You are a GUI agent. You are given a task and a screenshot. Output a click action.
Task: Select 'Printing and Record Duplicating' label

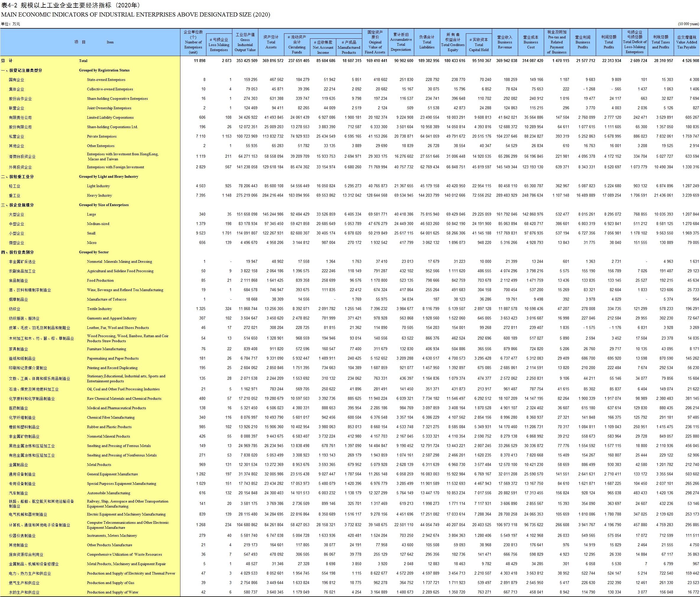[x=112, y=368]
